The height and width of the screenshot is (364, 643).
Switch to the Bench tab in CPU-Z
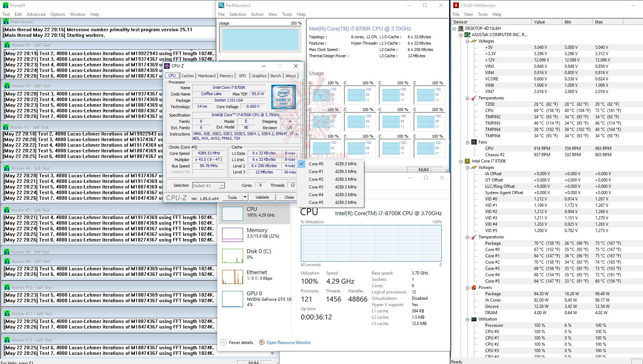point(276,76)
